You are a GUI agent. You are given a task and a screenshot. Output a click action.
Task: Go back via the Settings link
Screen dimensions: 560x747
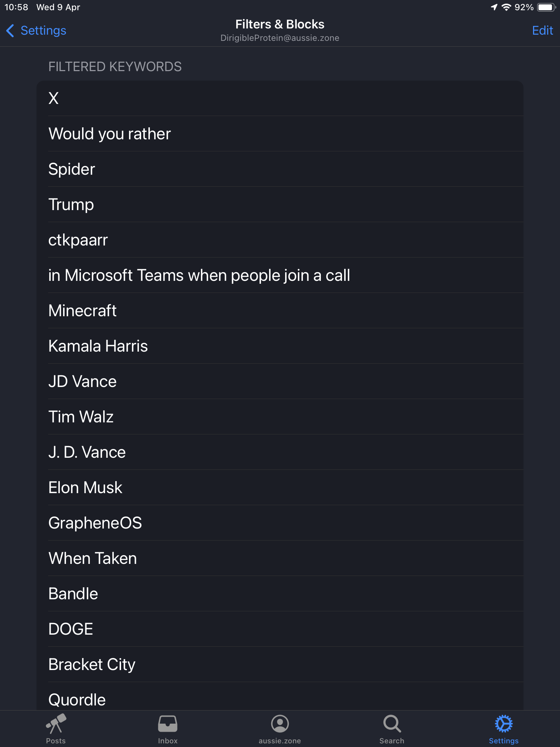click(43, 31)
